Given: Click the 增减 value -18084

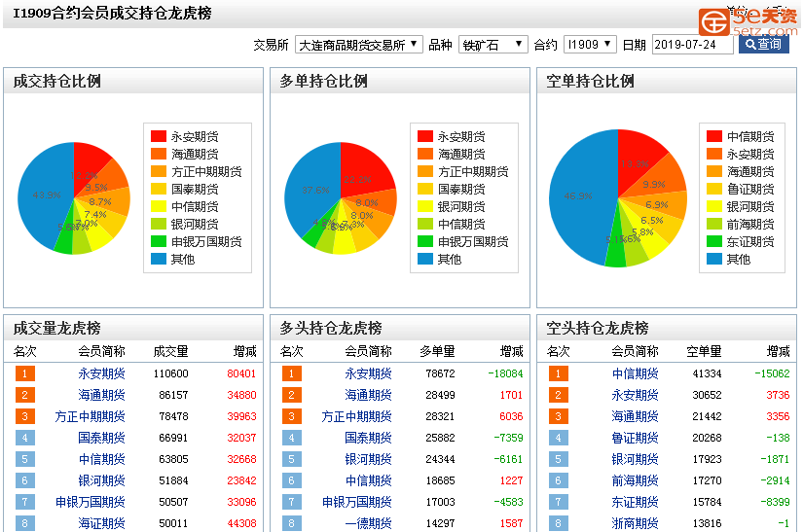Looking at the screenshot, I should 505,373.
